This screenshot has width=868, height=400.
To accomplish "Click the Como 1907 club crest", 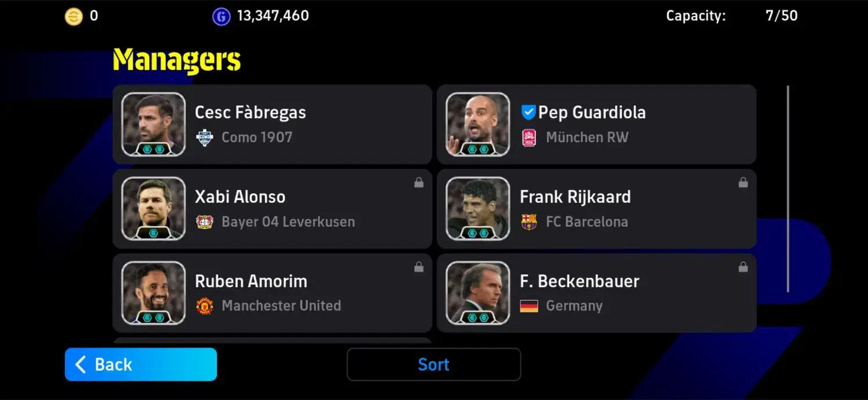I will coord(204,138).
